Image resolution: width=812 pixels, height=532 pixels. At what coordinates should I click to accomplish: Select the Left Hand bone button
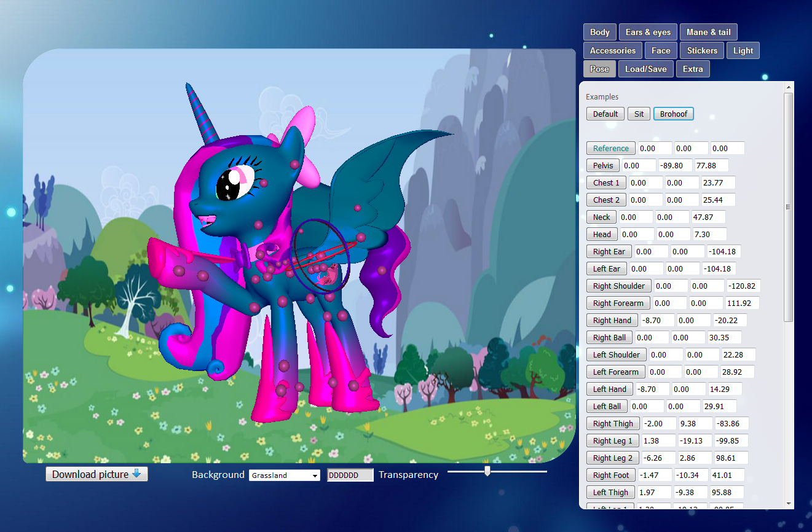point(610,389)
